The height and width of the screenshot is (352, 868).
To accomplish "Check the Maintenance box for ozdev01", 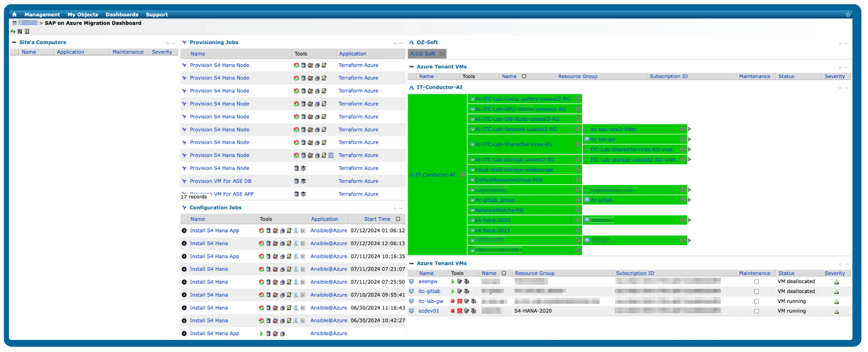I will pyautogui.click(x=756, y=312).
